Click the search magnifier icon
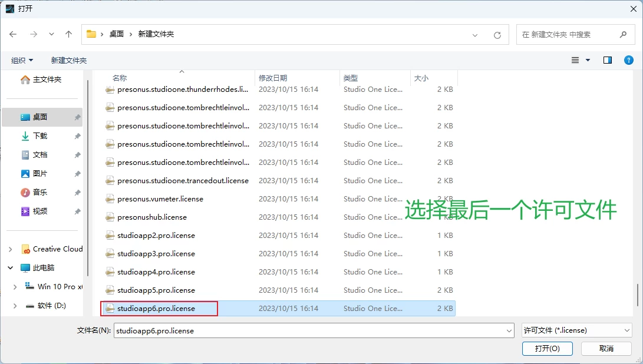The width and height of the screenshot is (643, 364). tap(623, 35)
